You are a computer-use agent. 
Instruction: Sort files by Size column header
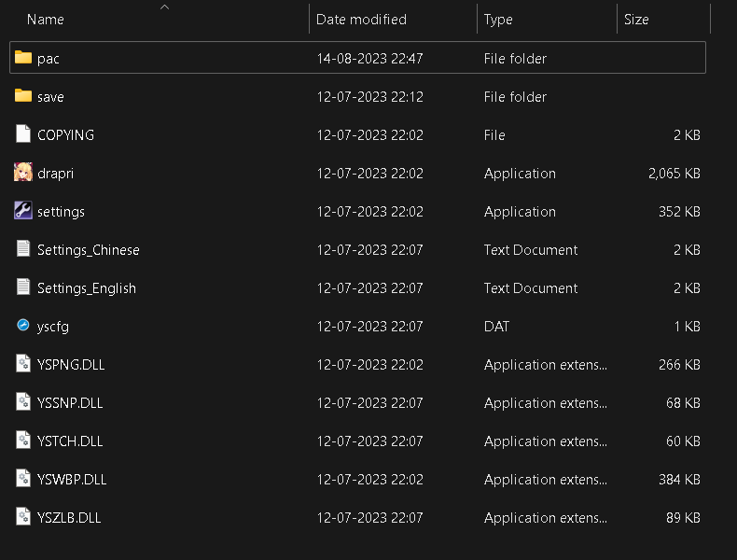pos(636,20)
